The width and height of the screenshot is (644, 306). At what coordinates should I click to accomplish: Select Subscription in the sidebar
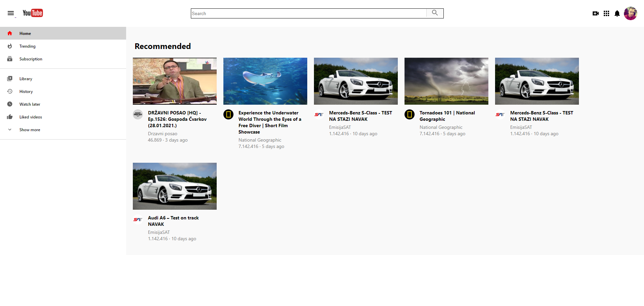coord(31,59)
